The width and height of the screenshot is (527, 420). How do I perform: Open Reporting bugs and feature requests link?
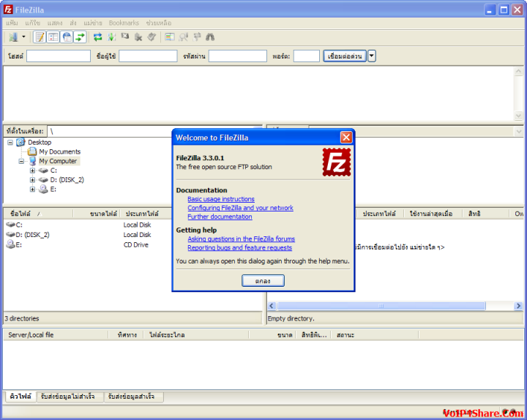239,247
